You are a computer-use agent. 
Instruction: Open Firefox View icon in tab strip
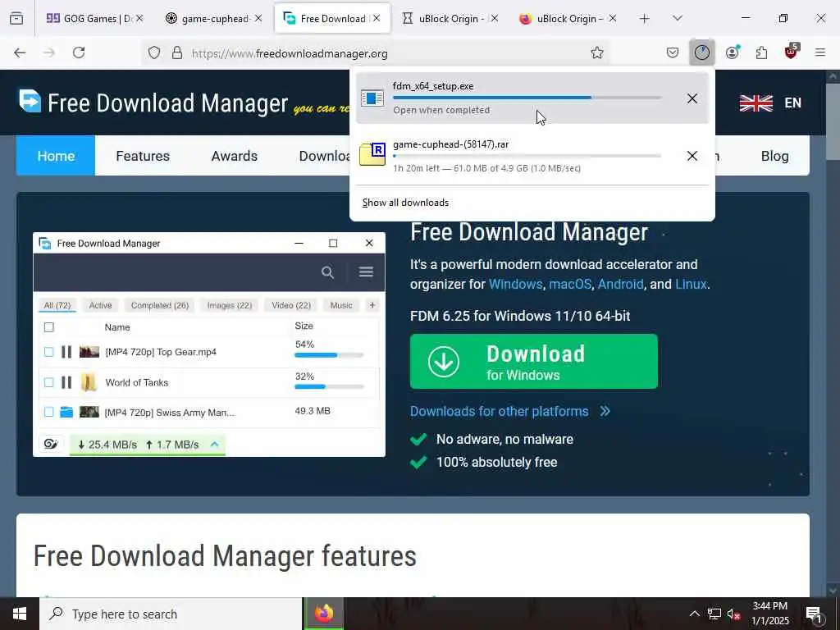16,19
